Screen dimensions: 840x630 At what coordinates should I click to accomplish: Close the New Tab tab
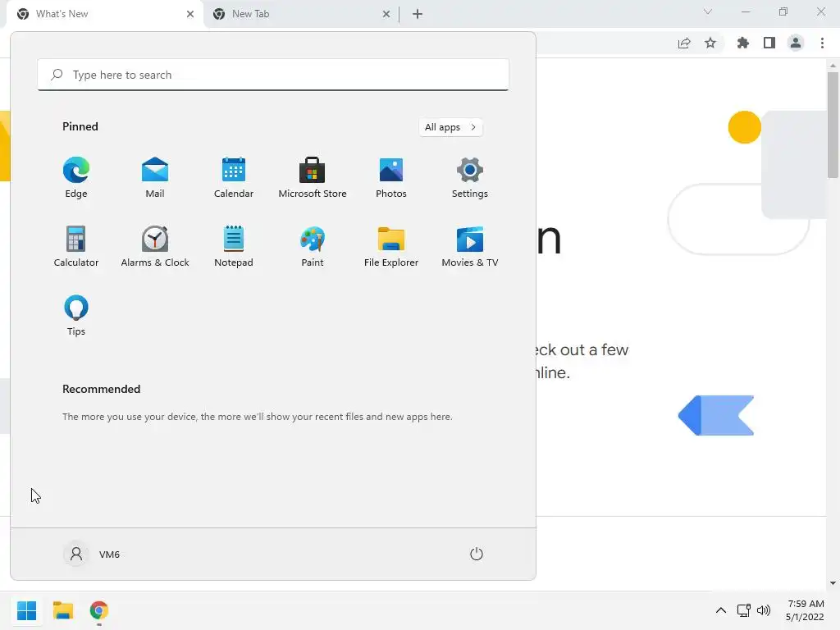[x=386, y=14]
